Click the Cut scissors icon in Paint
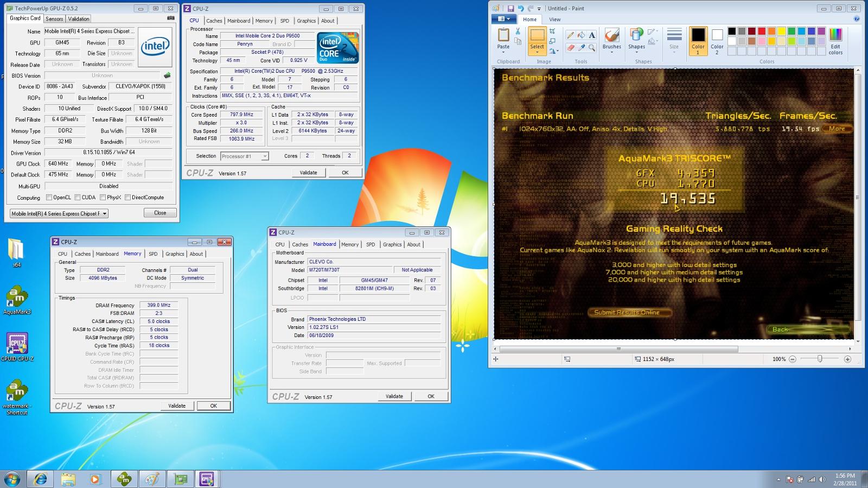Screen dimensions: 868x488 tap(518, 31)
